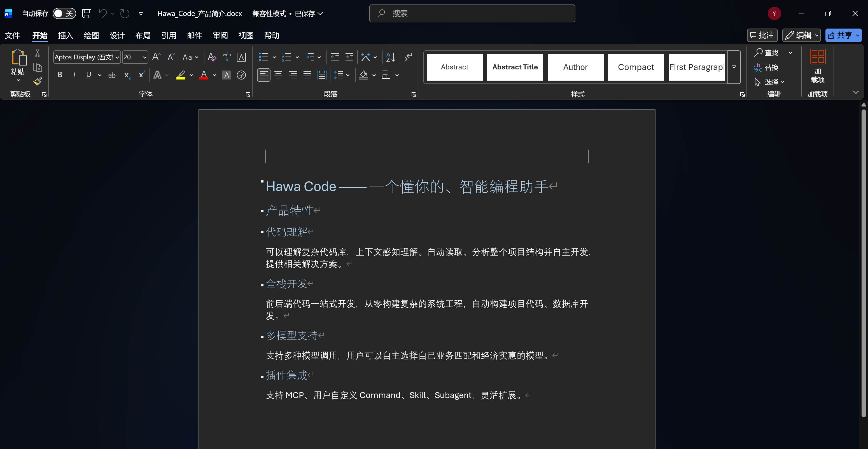Open the File menu
The height and width of the screenshot is (449, 868).
(13, 35)
